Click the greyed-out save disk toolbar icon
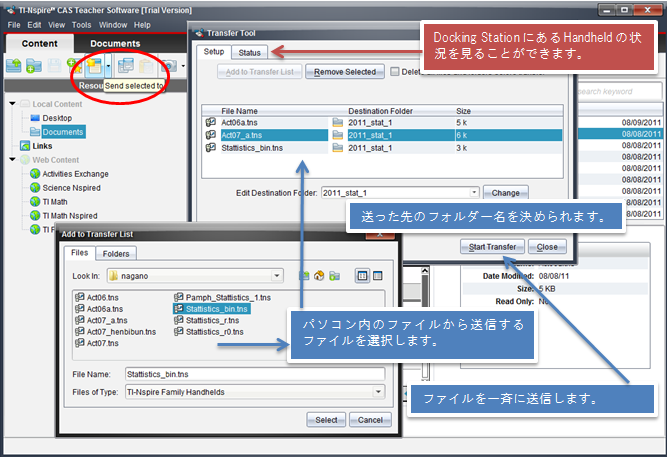The width and height of the screenshot is (668, 459). click(x=54, y=66)
